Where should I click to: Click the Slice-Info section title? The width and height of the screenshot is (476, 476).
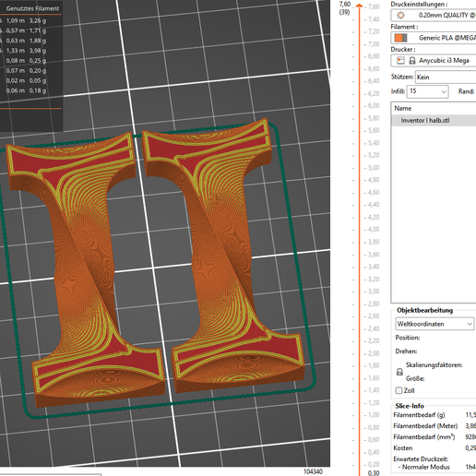[x=410, y=406]
